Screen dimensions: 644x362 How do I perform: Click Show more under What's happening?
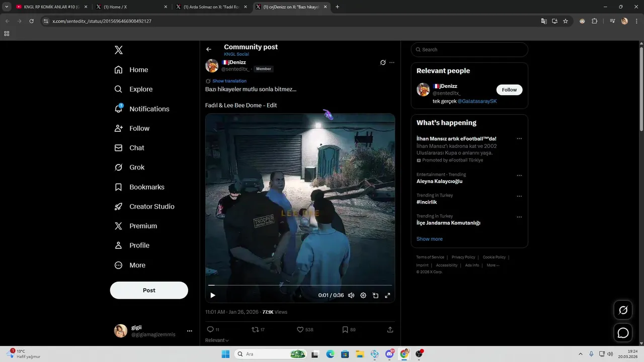click(x=430, y=239)
